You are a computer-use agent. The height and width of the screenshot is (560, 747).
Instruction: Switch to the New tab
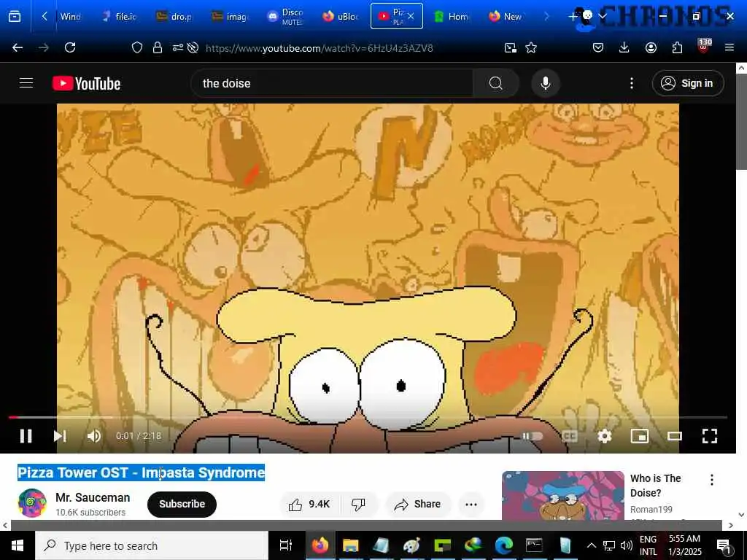(506, 17)
